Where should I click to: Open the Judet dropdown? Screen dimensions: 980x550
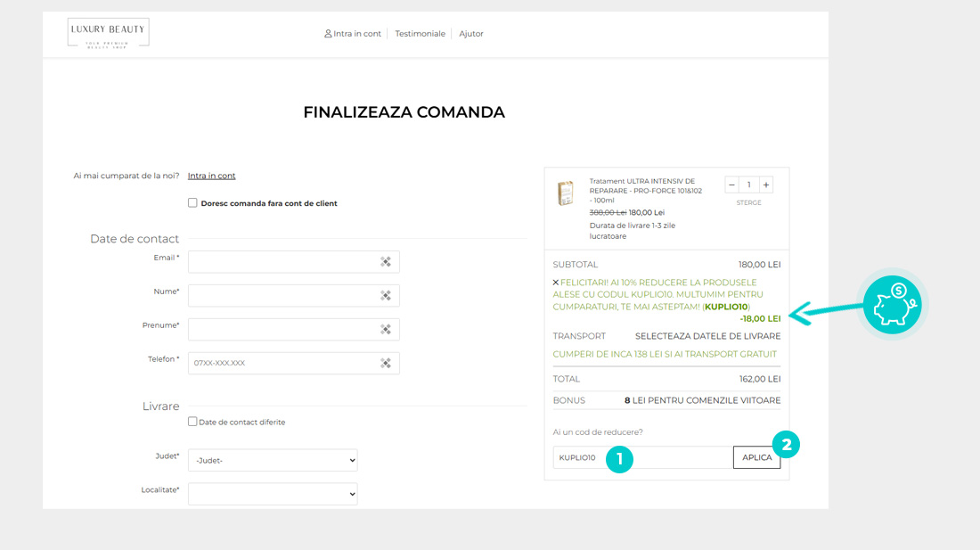tap(273, 460)
